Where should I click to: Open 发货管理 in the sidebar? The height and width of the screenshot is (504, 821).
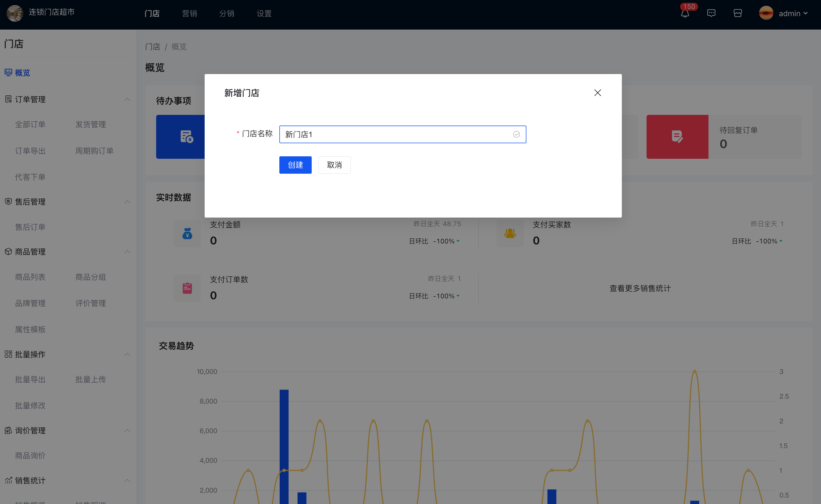[x=90, y=124]
